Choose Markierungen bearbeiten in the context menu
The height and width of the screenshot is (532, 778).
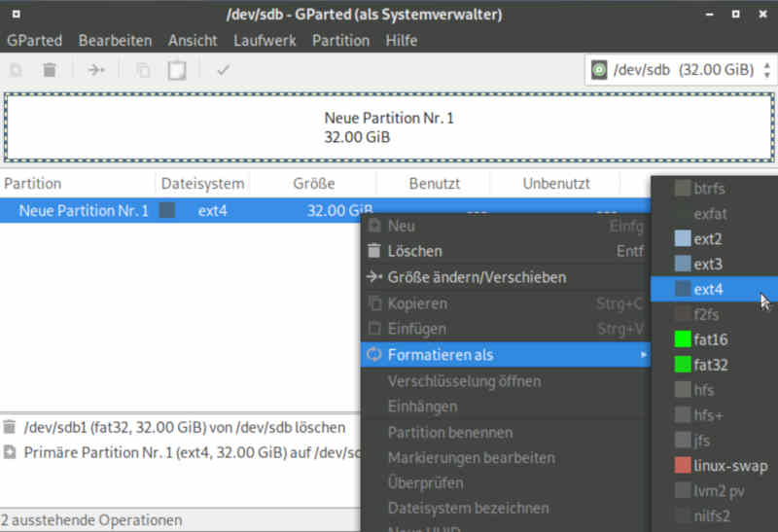(505, 457)
